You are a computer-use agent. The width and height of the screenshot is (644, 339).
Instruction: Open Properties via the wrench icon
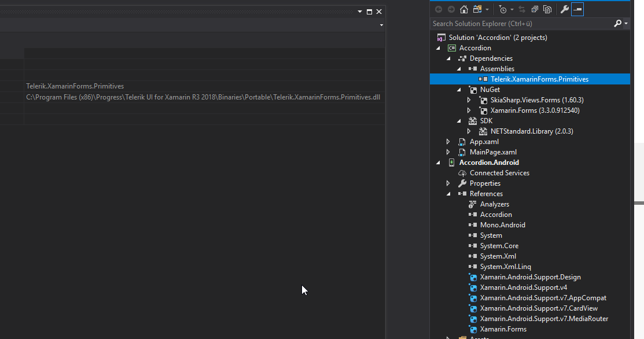pos(565,9)
